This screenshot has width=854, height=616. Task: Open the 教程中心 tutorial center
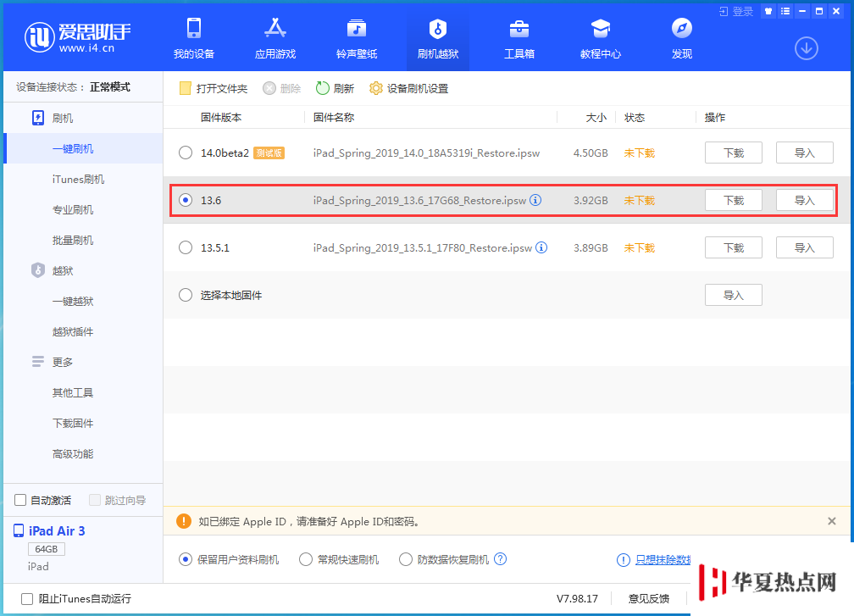pyautogui.click(x=600, y=38)
